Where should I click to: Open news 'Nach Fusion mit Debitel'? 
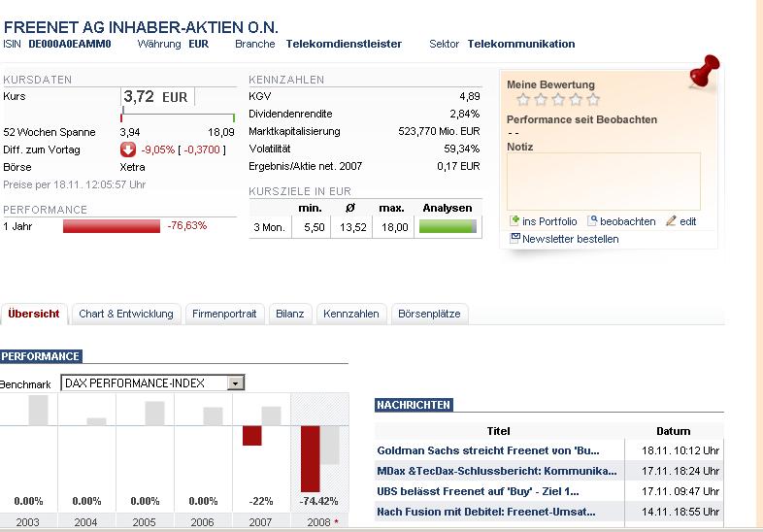coord(486,512)
